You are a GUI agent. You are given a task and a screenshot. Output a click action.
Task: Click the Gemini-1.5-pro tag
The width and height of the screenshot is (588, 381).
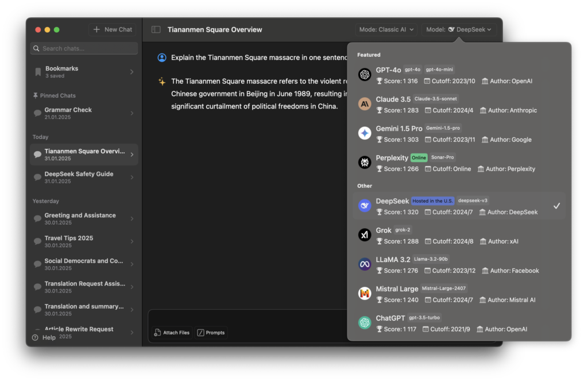click(x=443, y=128)
